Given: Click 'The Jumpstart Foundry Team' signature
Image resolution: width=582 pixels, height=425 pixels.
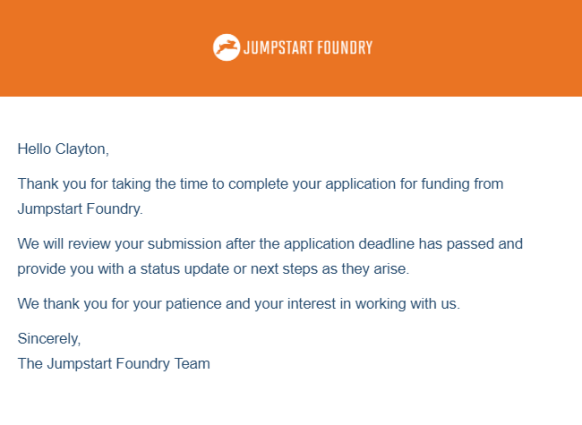Looking at the screenshot, I should point(114,364).
